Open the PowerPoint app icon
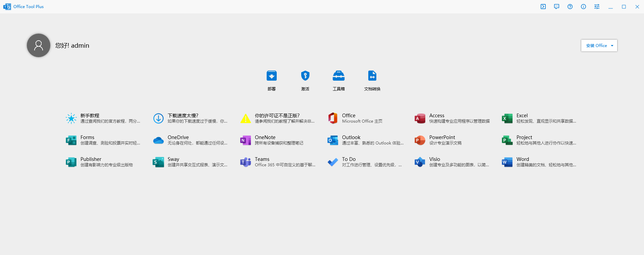The height and width of the screenshot is (255, 644). [x=420, y=140]
